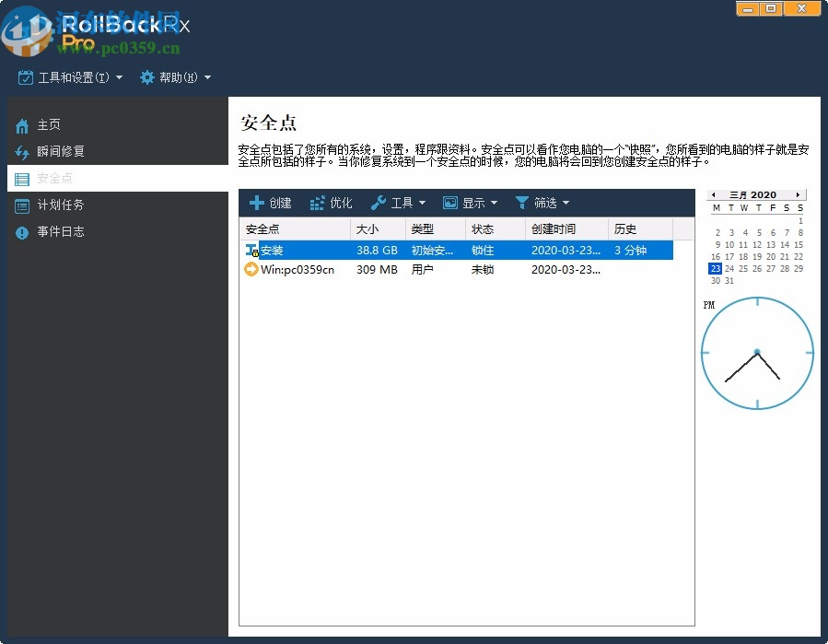Click the 计划任务 scheduled tasks icon

click(x=22, y=205)
